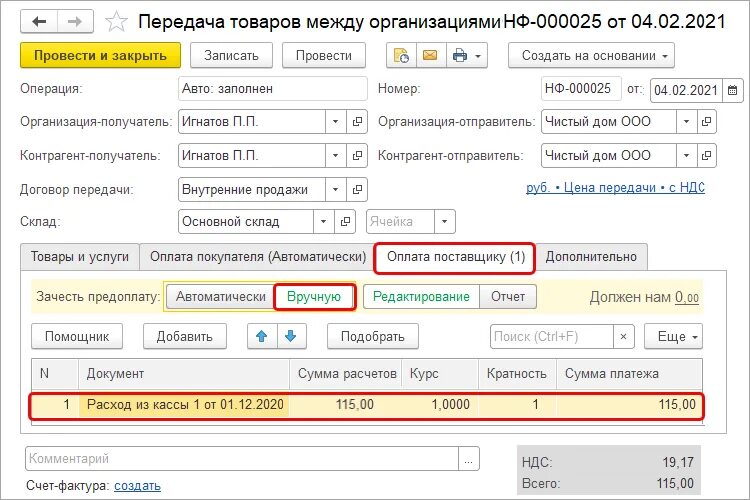The height and width of the screenshot is (500, 750).
Task: Switch to Товары и услуги tab
Action: pos(80,257)
